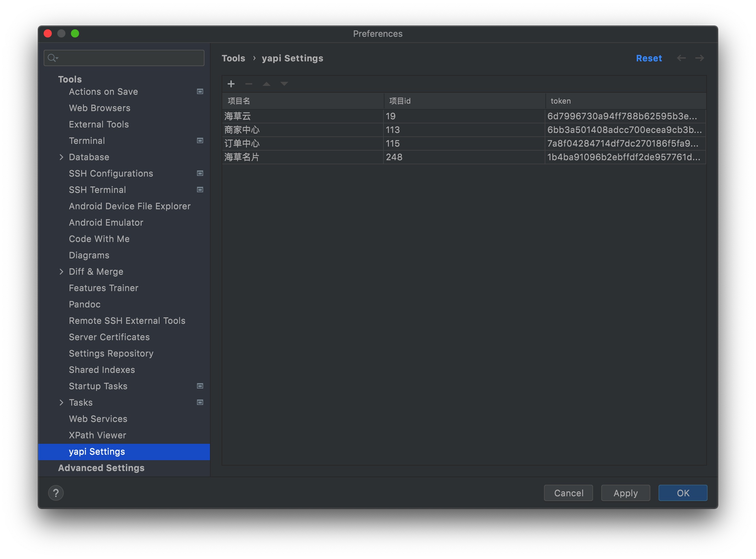The height and width of the screenshot is (559, 756).
Task: Open the Advanced Settings section
Action: point(101,468)
